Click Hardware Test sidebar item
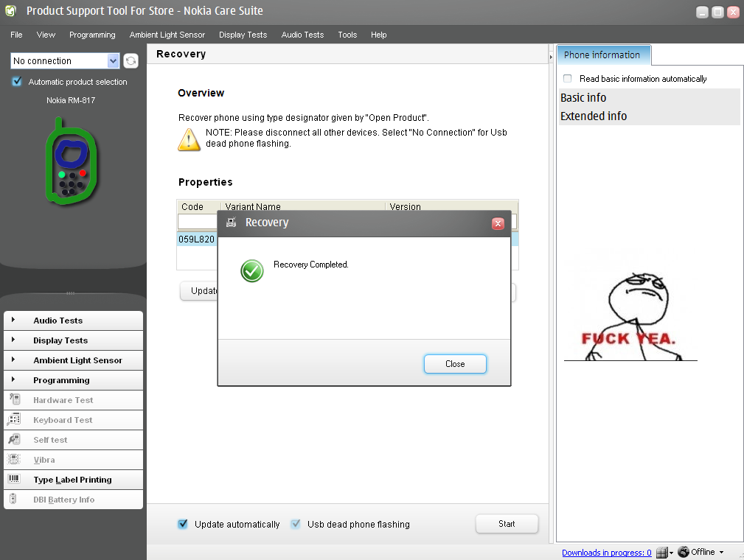 click(x=73, y=400)
